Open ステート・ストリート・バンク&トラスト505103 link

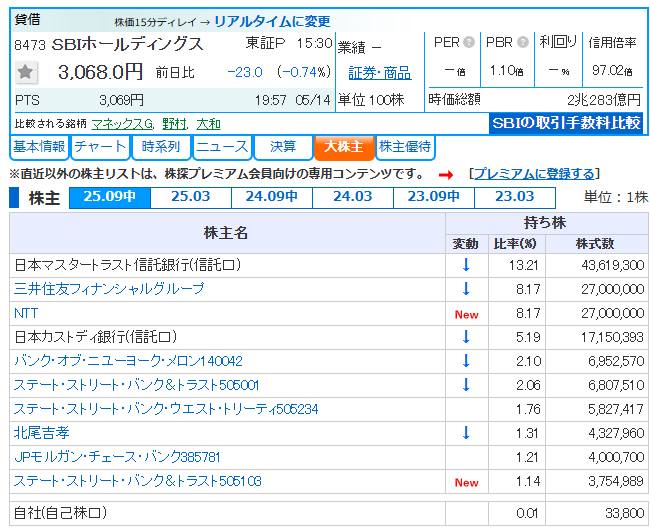click(x=137, y=481)
